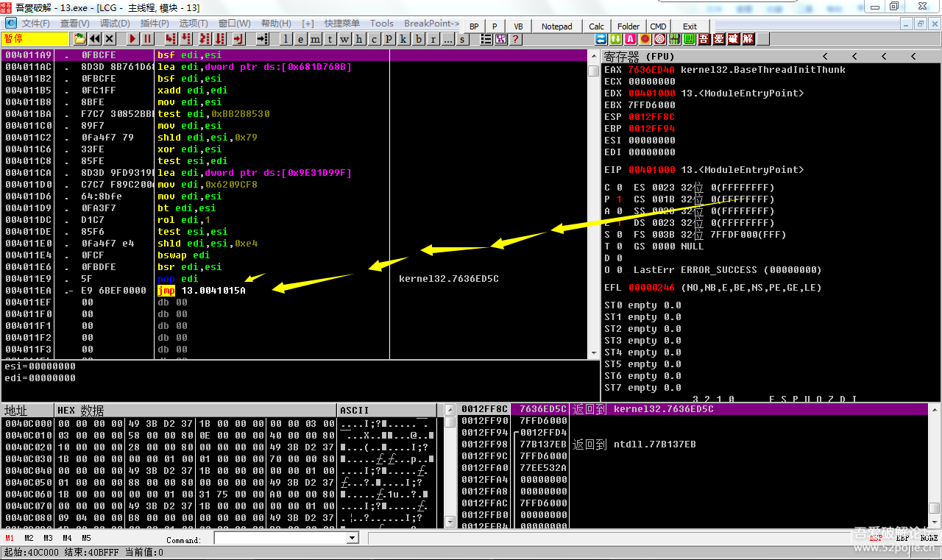Click the pink 'A' plugin icon
The image size is (942, 560).
coord(630,39)
